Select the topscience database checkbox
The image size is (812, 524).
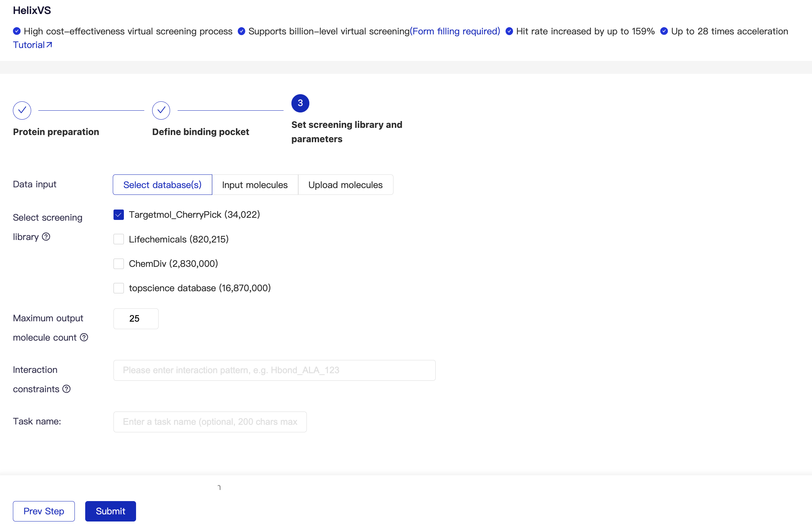(x=119, y=288)
